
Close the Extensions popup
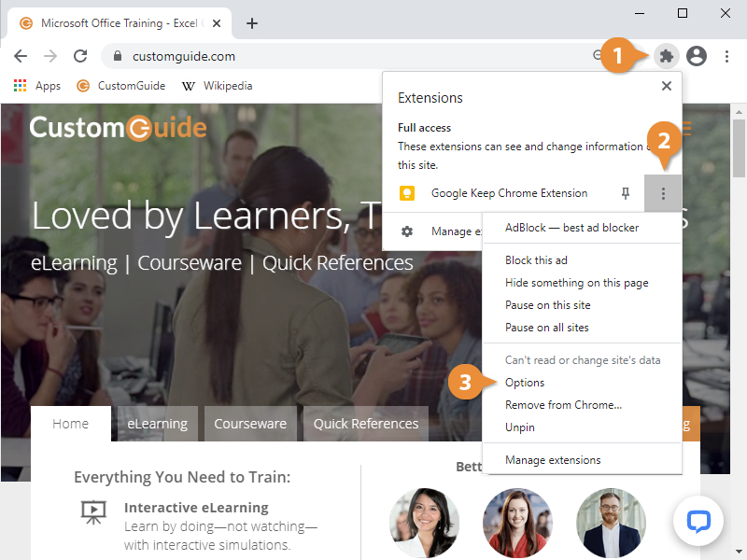click(x=666, y=86)
